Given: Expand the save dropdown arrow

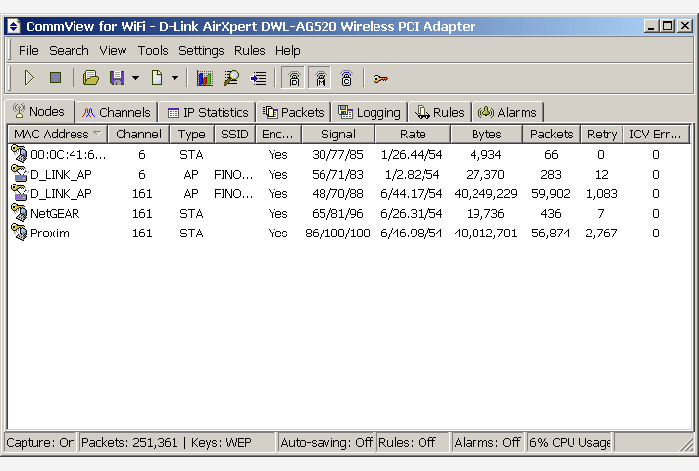Looking at the screenshot, I should (x=136, y=78).
